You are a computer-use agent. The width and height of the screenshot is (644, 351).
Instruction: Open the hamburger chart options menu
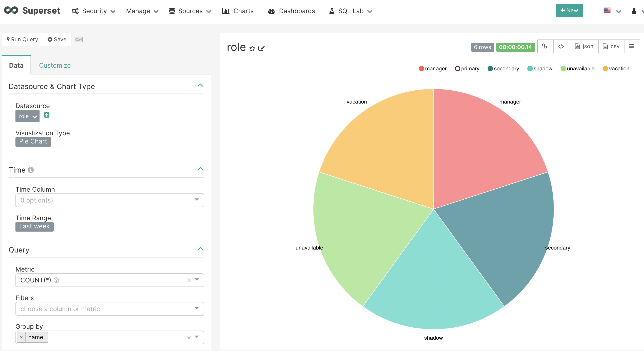[632, 47]
